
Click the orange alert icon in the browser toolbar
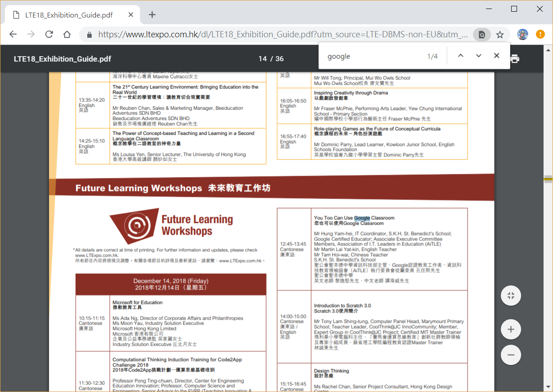click(x=540, y=34)
